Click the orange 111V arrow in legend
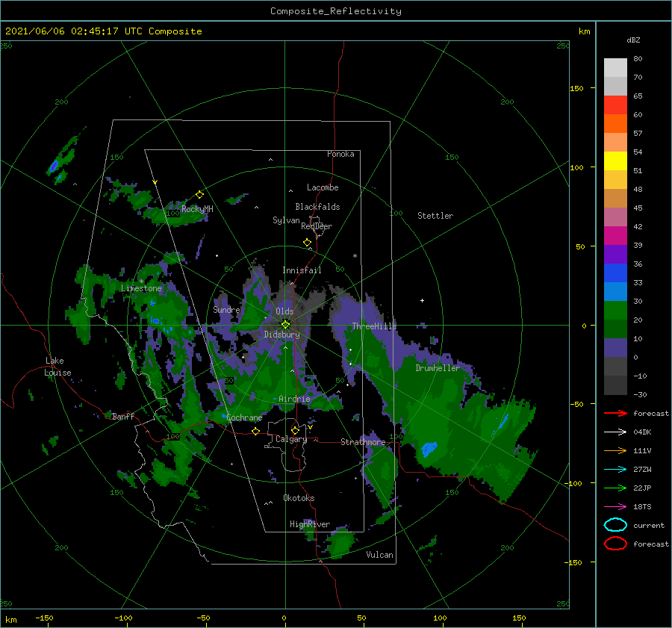This screenshot has height=628, width=672. [x=615, y=450]
